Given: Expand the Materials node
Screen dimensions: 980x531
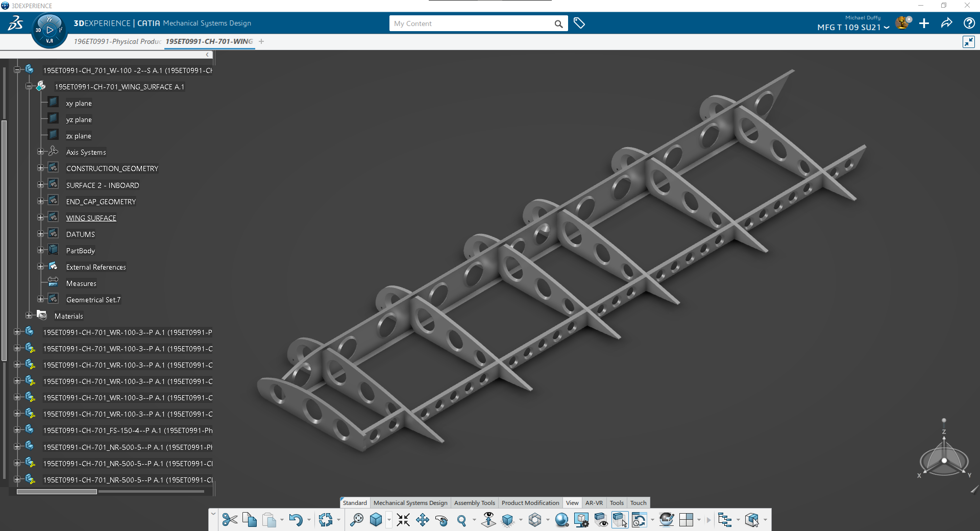Looking at the screenshot, I should [29, 316].
